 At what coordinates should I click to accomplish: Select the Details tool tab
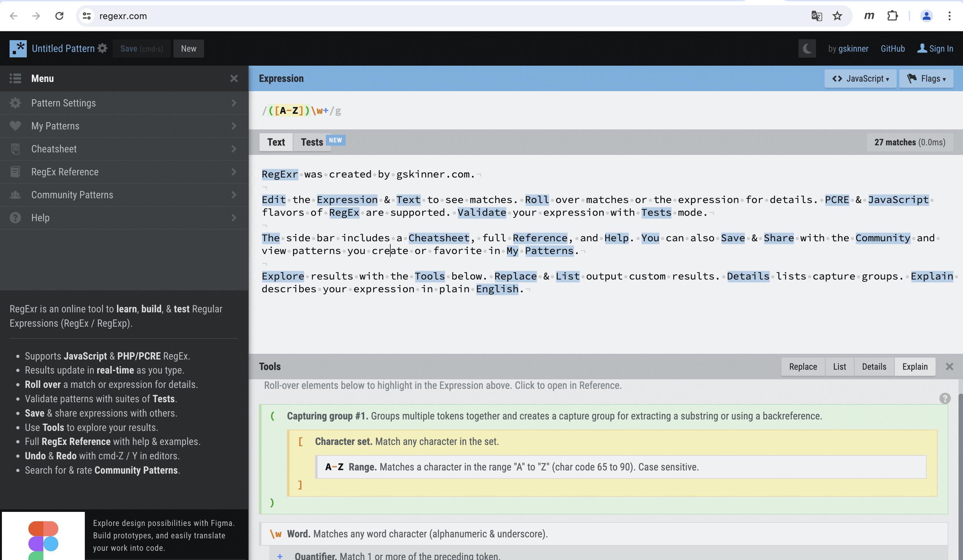(874, 366)
